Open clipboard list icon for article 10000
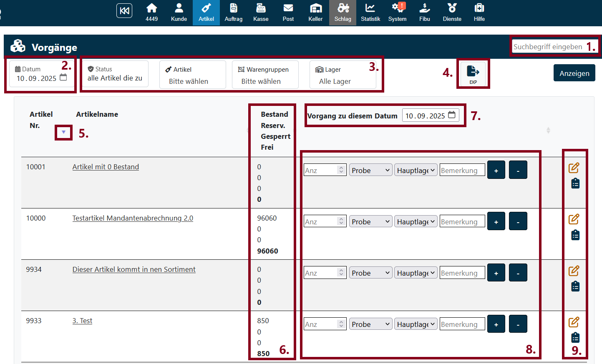This screenshot has height=364, width=602. tap(575, 235)
